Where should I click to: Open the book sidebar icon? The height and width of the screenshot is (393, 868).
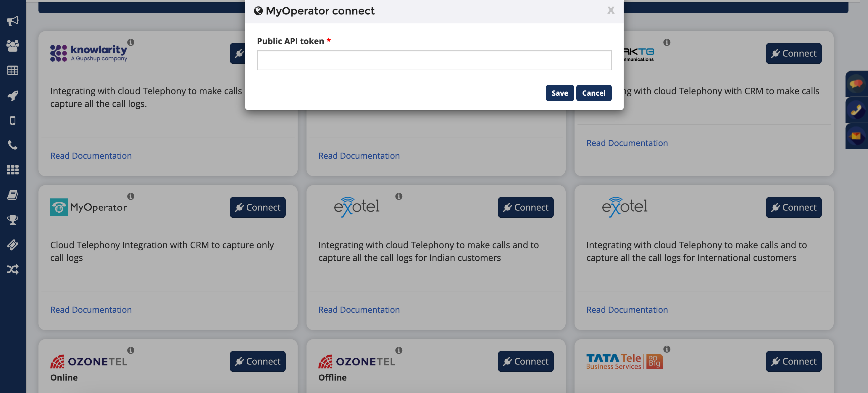(x=12, y=195)
